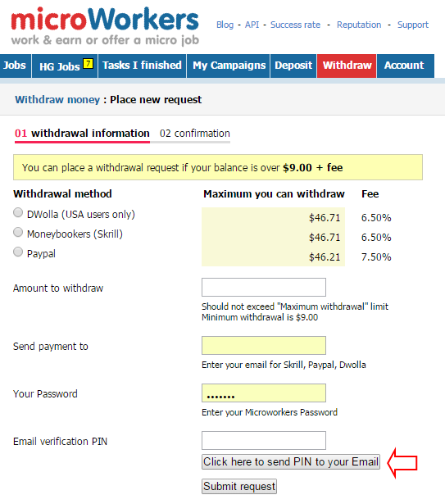Image resolution: width=445 pixels, height=504 pixels.
Task: Click the Submit request button
Action: [239, 486]
